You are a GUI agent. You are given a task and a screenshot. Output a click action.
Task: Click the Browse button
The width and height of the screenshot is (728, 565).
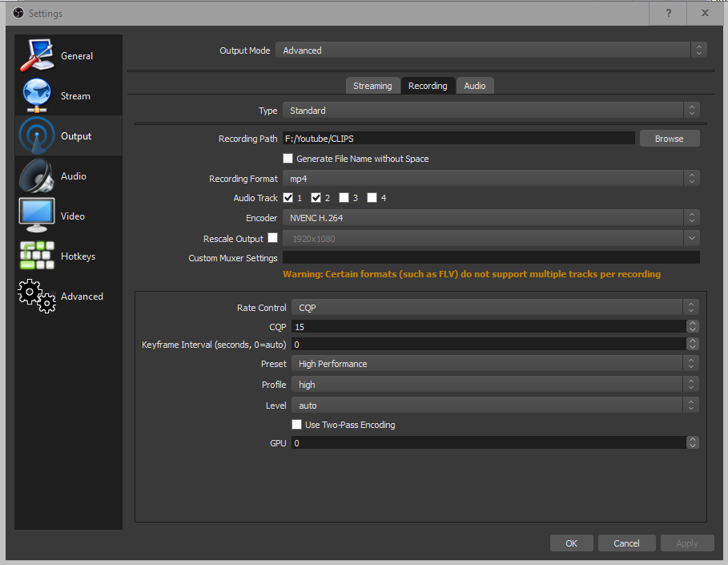pos(670,139)
